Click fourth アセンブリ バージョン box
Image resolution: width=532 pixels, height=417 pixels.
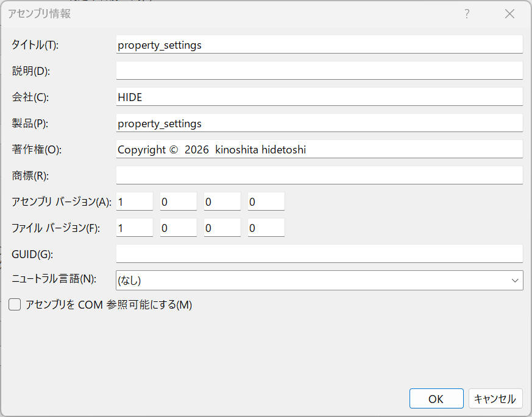pos(266,201)
